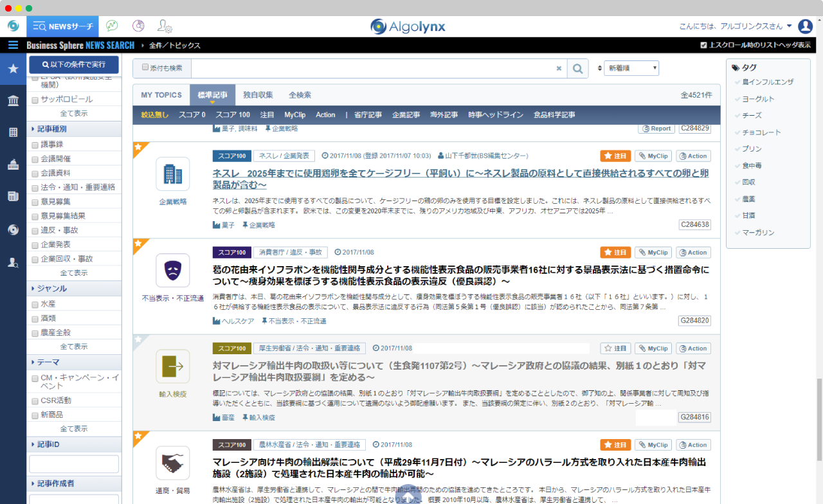This screenshot has width=823, height=504.
Task: Open the institution building sidebar icon
Action: click(13, 100)
